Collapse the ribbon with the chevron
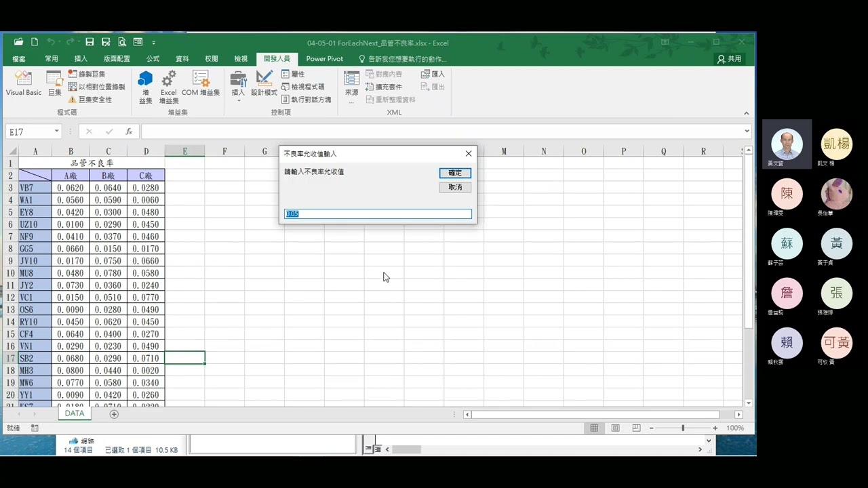The width and height of the screenshot is (868, 488). tap(747, 113)
